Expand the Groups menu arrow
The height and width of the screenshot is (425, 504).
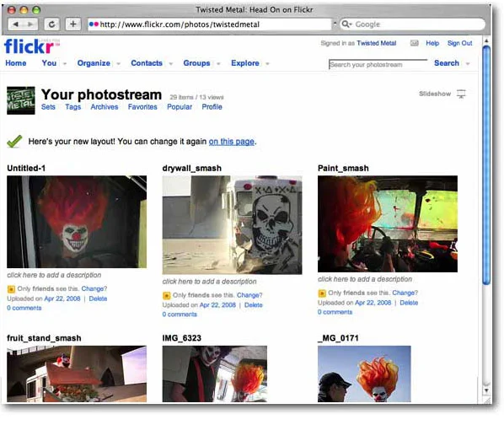point(218,63)
